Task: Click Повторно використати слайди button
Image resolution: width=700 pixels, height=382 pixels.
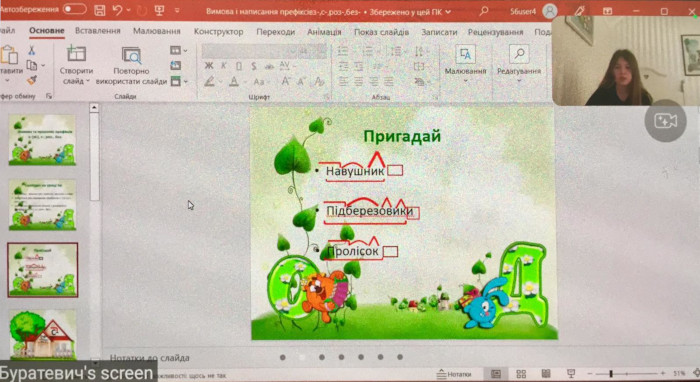Action: coord(131,66)
